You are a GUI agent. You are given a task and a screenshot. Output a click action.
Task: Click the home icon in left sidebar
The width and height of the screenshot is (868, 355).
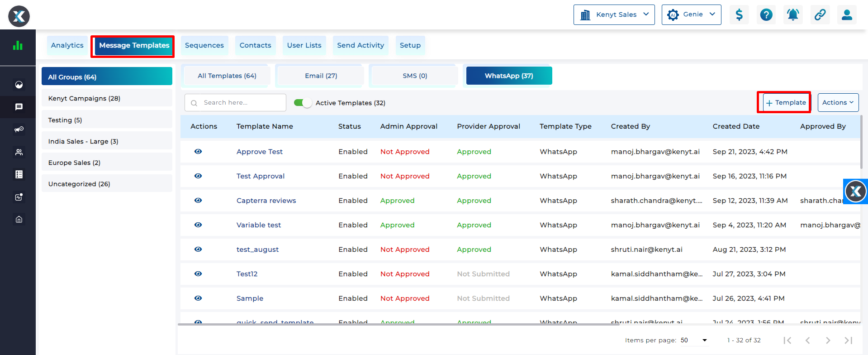tap(19, 220)
